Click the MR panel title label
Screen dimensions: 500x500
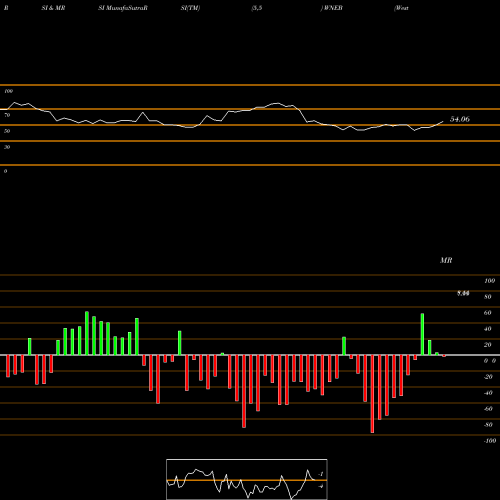click(x=446, y=260)
